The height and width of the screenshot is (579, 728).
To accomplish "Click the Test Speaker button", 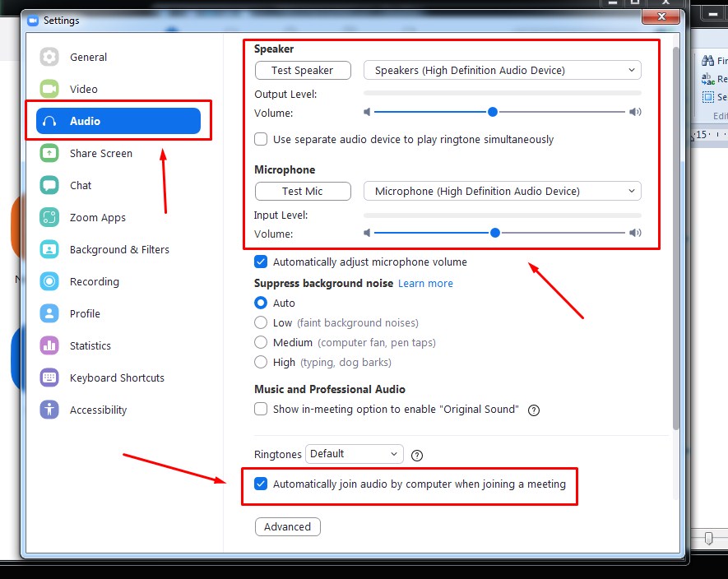I will (303, 70).
